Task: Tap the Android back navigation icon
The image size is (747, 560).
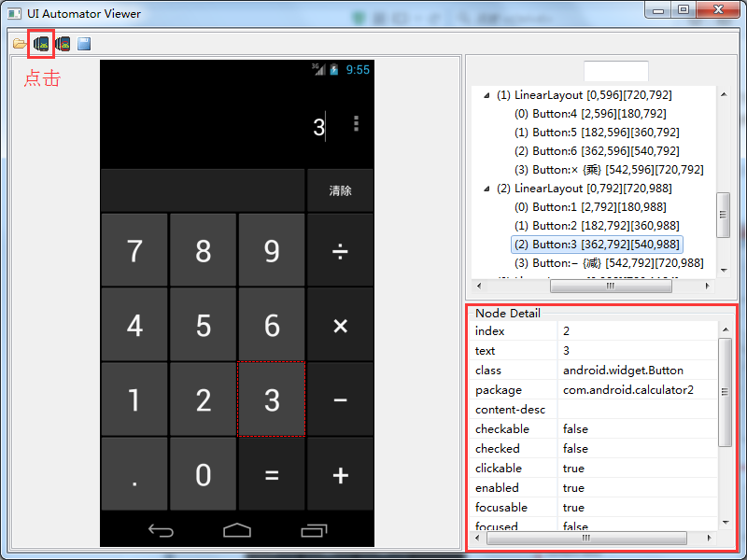Action: point(161,530)
